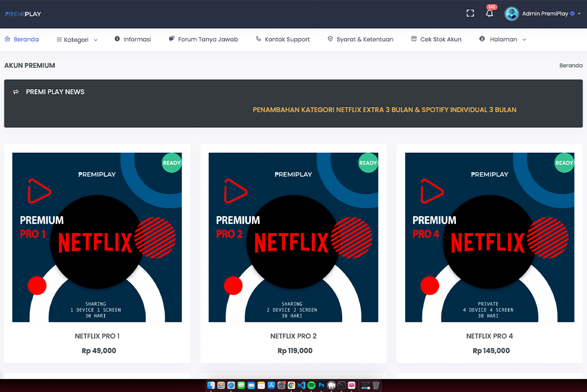Expand the Admin PremiPlay account chevron

point(579,13)
